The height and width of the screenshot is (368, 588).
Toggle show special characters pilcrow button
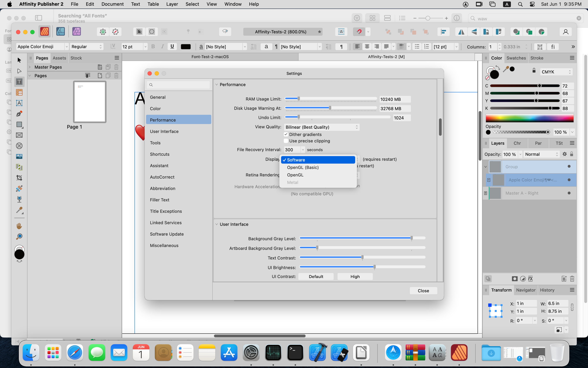(x=341, y=47)
